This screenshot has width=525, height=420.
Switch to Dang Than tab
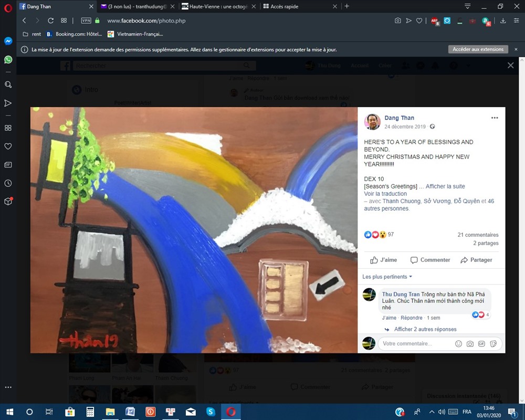56,6
